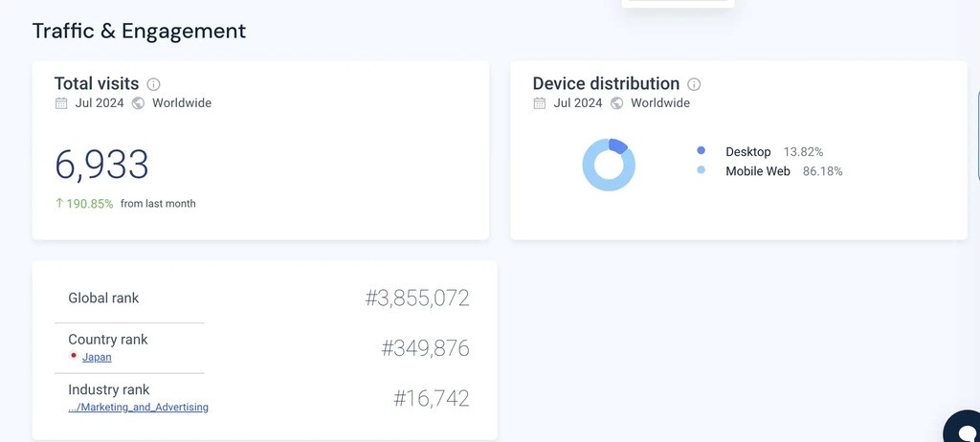Open the Marketing_and_Advertising industry link

click(138, 408)
